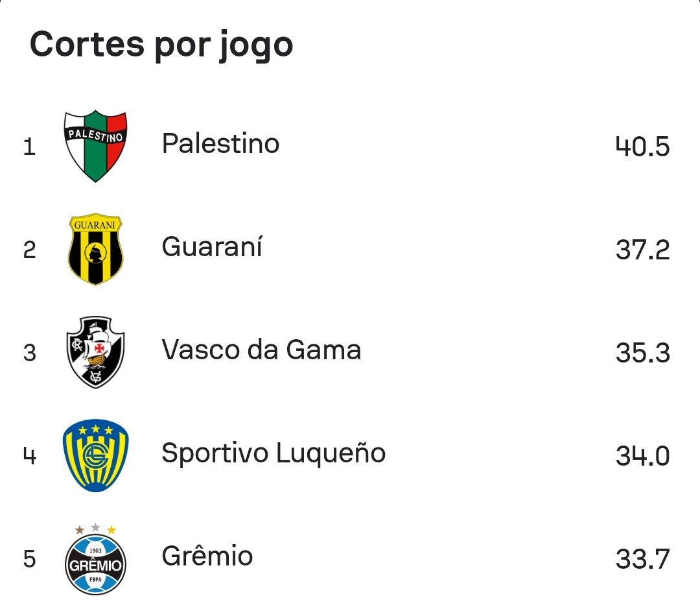Image resolution: width=700 pixels, height=607 pixels.
Task: Click the Grêmio club crest
Action: click(x=95, y=558)
